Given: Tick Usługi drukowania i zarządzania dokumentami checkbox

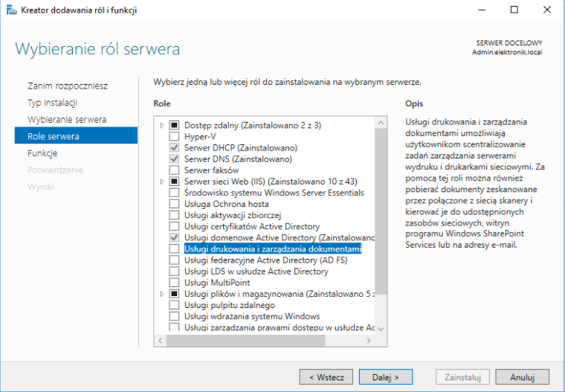Looking at the screenshot, I should 174,249.
